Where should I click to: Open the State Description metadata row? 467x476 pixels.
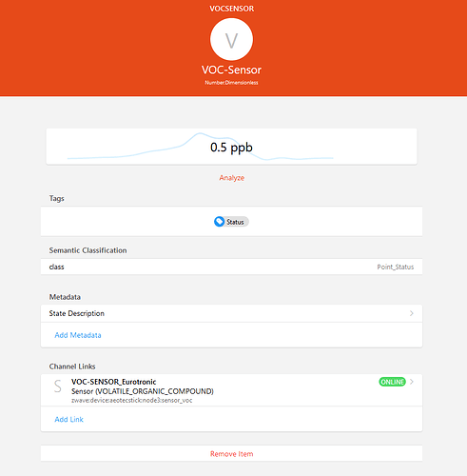231,313
